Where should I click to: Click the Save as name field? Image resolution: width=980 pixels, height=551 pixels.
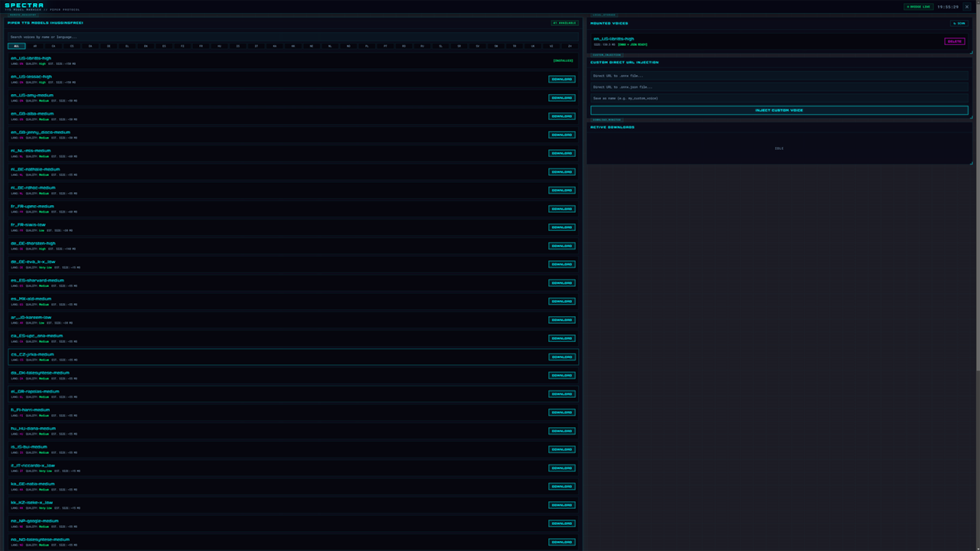(x=779, y=98)
